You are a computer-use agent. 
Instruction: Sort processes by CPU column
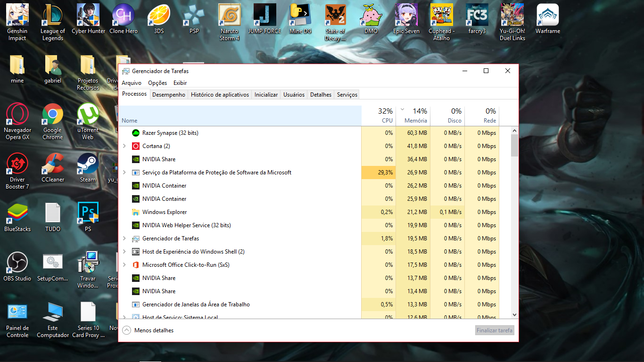tap(379, 115)
